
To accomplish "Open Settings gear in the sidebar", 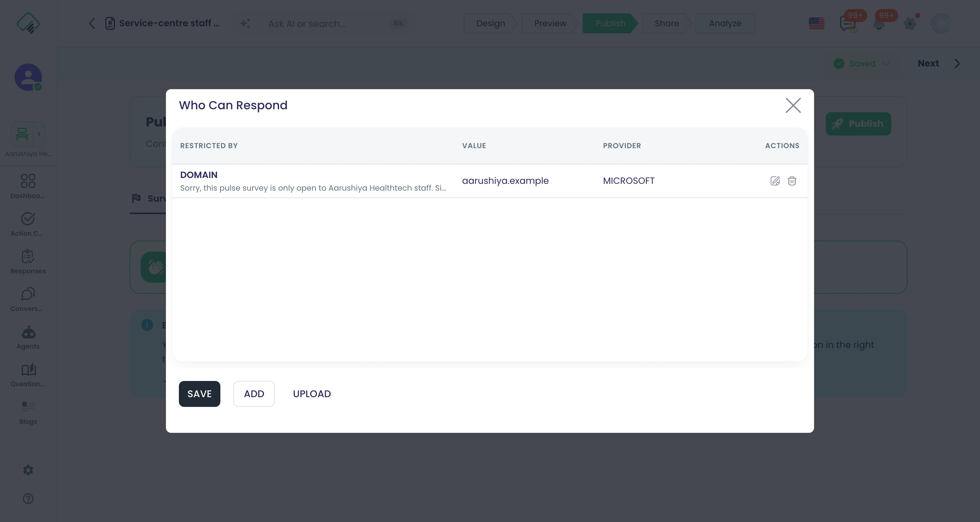I will (28, 470).
